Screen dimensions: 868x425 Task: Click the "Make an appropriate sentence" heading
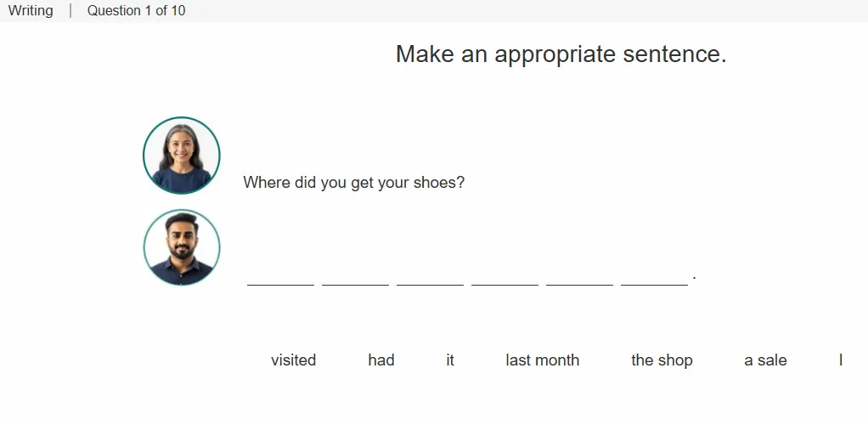[x=561, y=54]
